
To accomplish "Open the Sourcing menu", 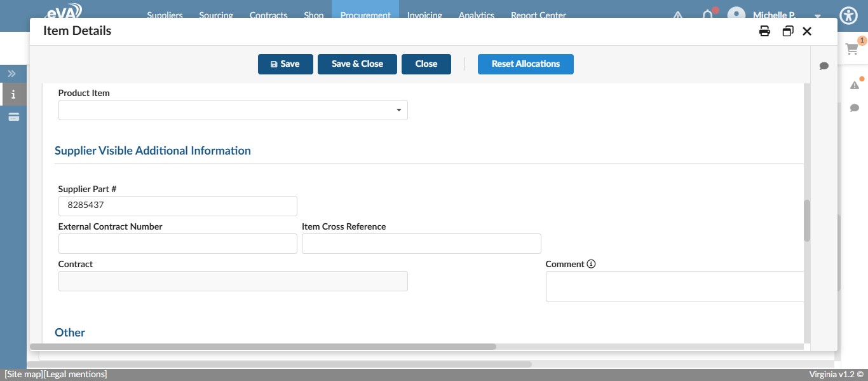I will [215, 15].
